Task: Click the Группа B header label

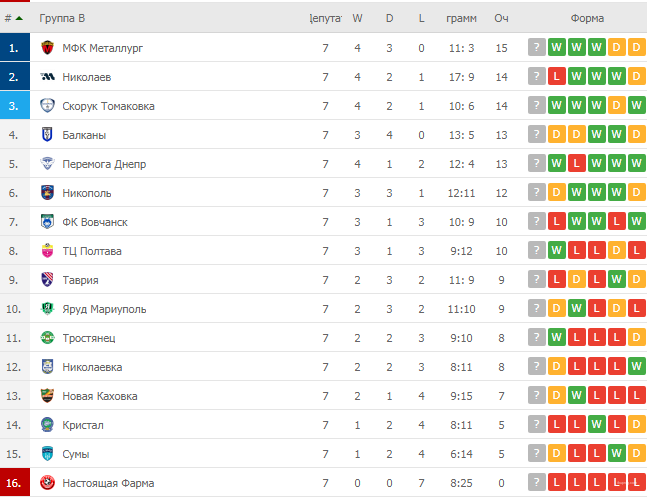Action: point(62,18)
